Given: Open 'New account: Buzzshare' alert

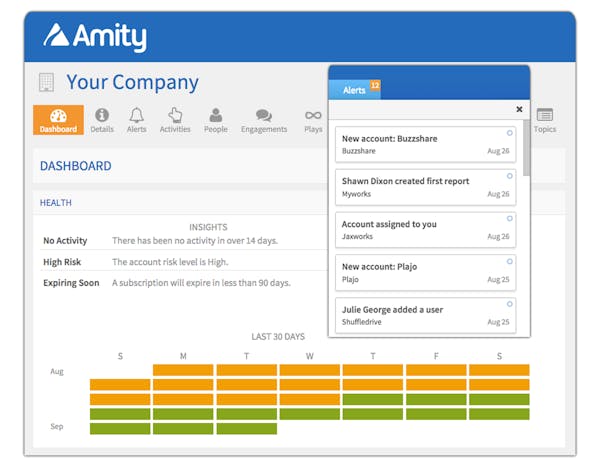Looking at the screenshot, I should (426, 145).
